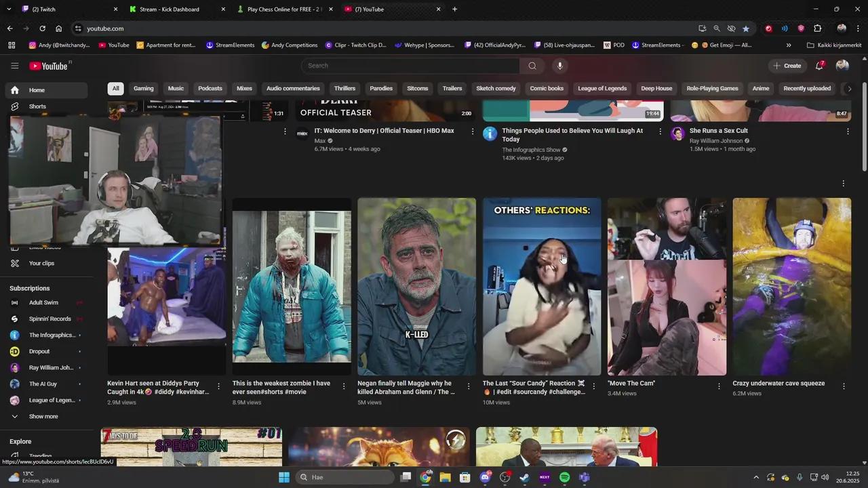868x488 pixels.
Task: Click the Windows taskbar search box
Action: pos(344,477)
